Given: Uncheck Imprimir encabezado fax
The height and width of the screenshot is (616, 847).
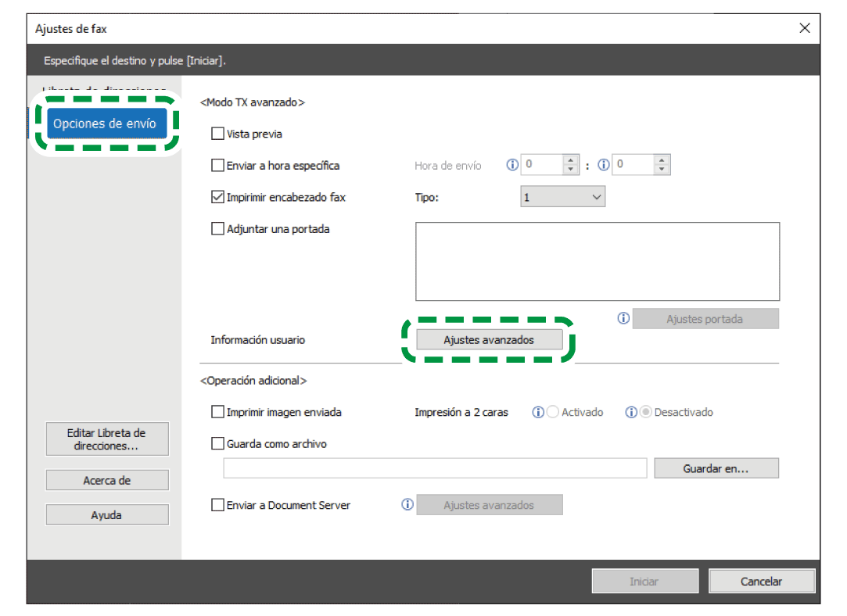Looking at the screenshot, I should coord(218,197).
